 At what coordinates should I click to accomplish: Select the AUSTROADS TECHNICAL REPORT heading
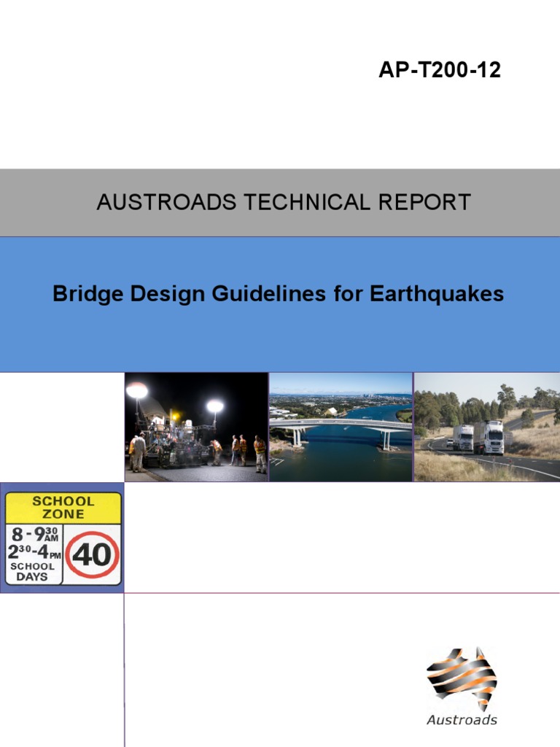tap(284, 202)
